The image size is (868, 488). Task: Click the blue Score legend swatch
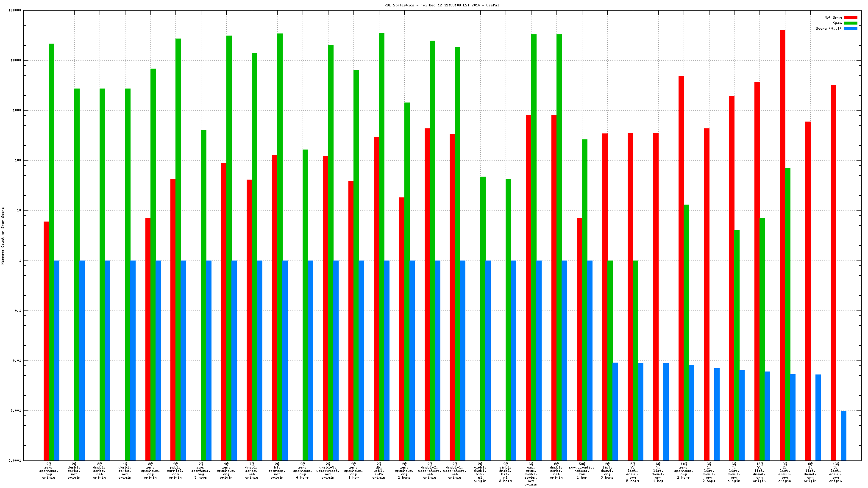[850, 29]
